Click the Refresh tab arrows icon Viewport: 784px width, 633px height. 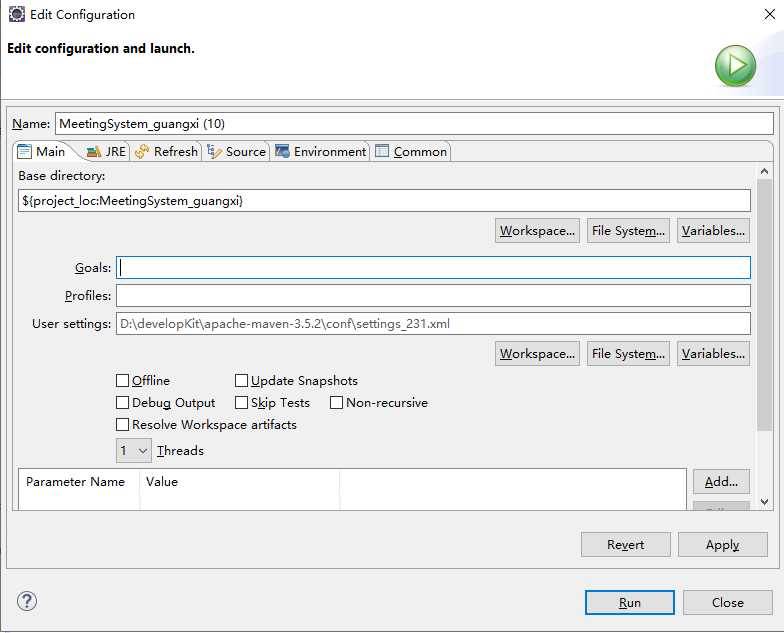click(x=142, y=152)
